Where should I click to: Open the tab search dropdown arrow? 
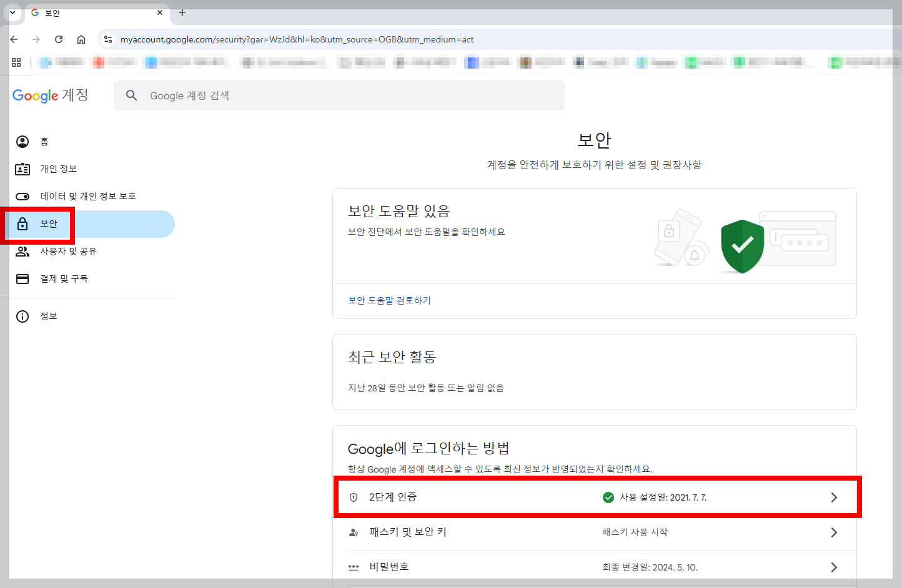pyautogui.click(x=12, y=12)
